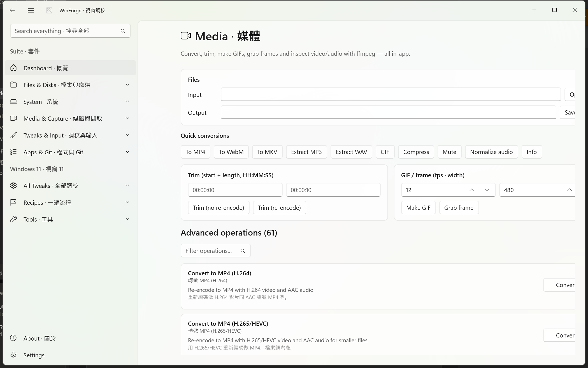Image resolution: width=588 pixels, height=368 pixels.
Task: Click the WinForge app logo icon
Action: click(49, 10)
